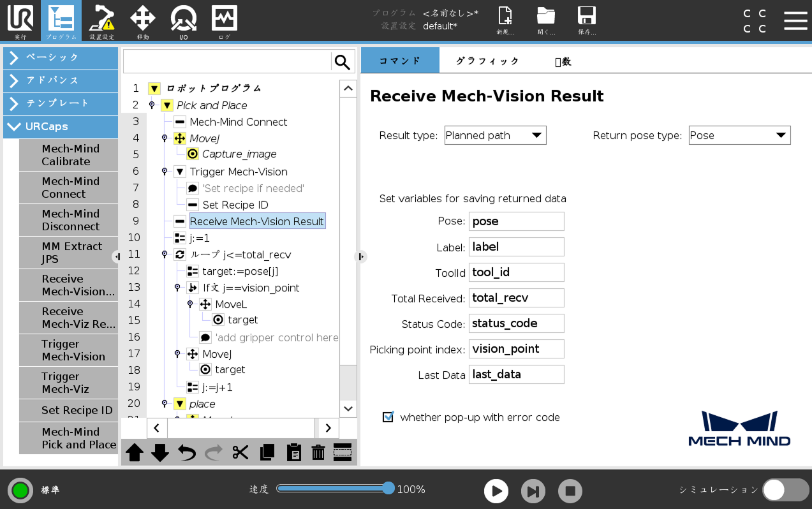Viewport: 812px width, 509px height.
Task: Toggle the simulation mode switch
Action: click(785, 490)
